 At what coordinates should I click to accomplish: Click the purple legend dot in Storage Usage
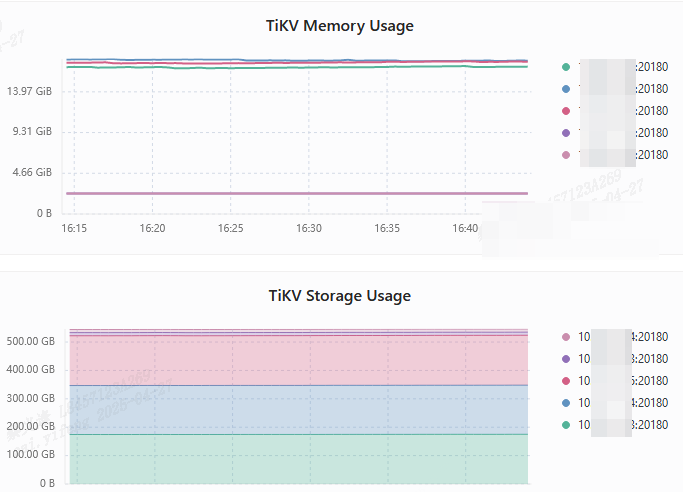coord(566,359)
